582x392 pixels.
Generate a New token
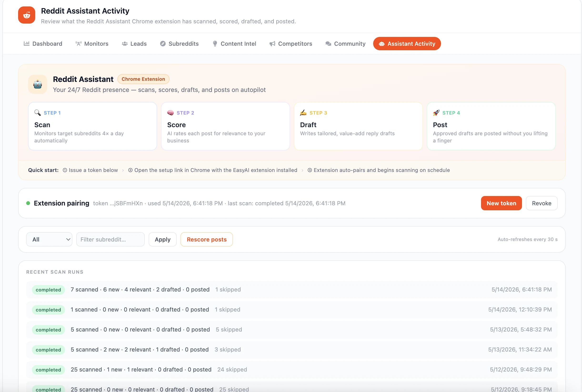point(502,203)
